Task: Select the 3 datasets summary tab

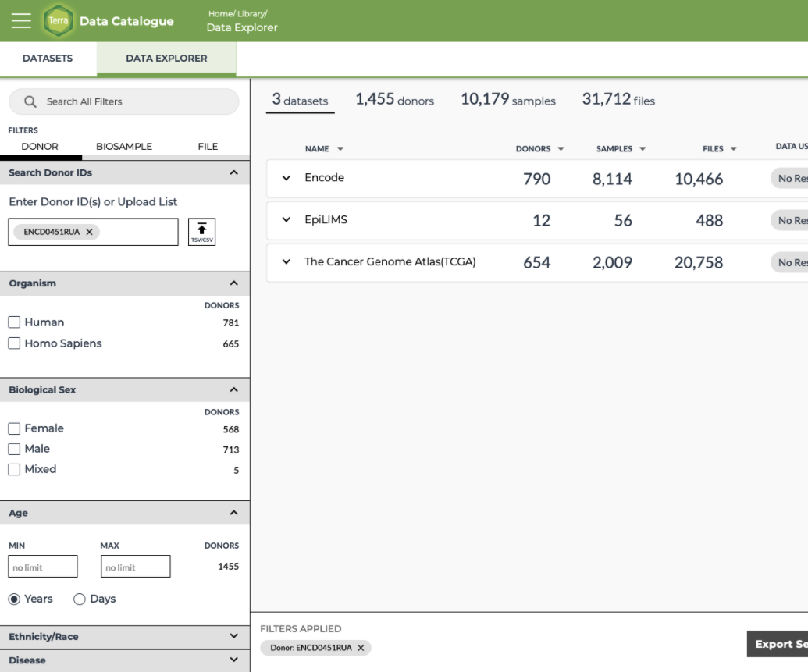Action: click(x=301, y=99)
